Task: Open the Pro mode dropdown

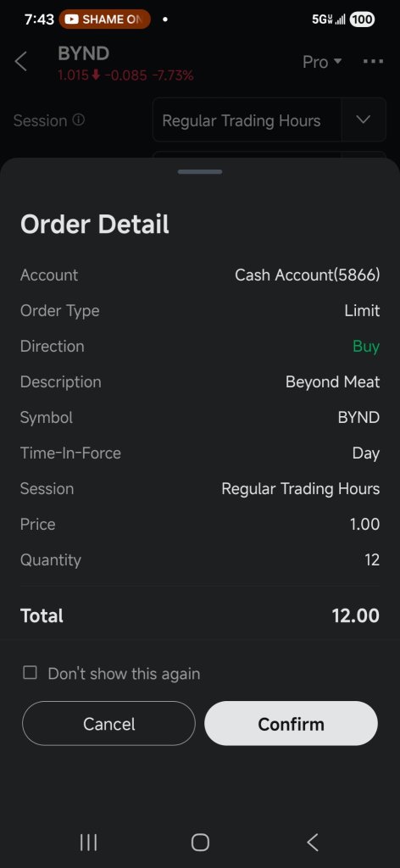Action: [322, 62]
